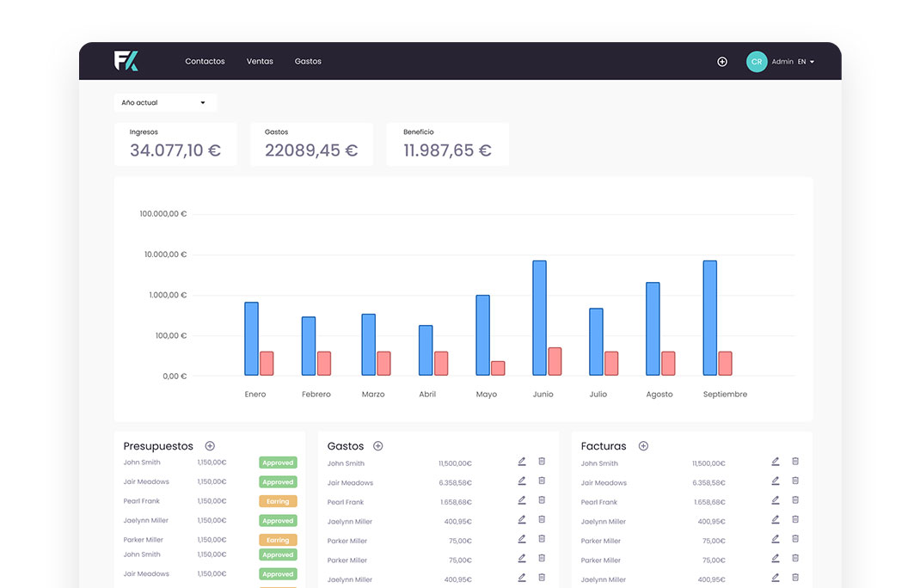Screen dimensions: 920x588
Task: Open the Contactos menu
Action: [x=205, y=62]
